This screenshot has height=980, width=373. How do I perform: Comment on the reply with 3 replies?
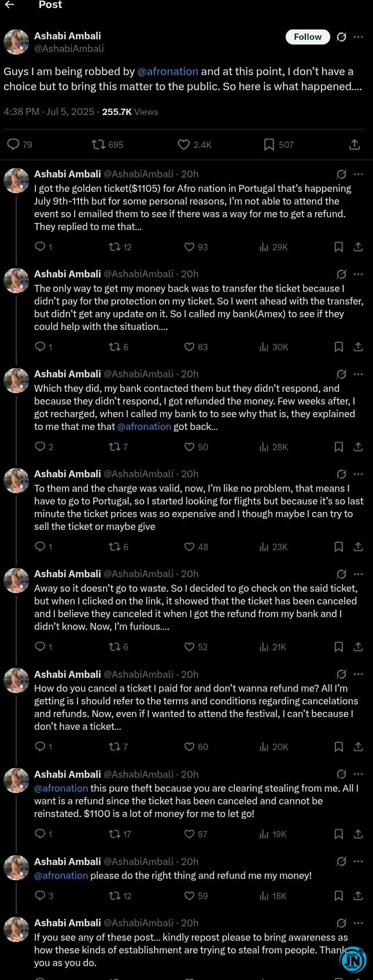(x=44, y=896)
